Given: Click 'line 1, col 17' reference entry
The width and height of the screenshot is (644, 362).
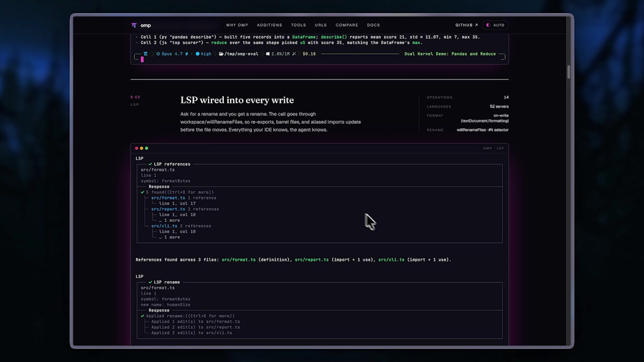Looking at the screenshot, I should (177, 204).
